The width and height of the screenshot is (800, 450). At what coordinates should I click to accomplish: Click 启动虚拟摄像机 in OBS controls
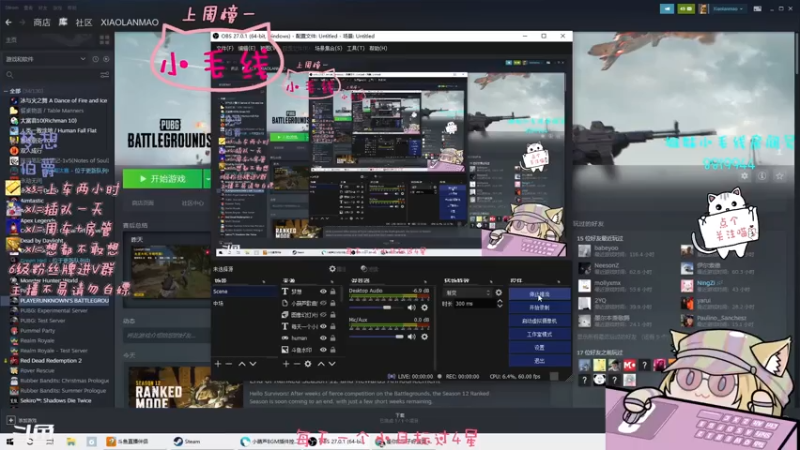coord(539,321)
